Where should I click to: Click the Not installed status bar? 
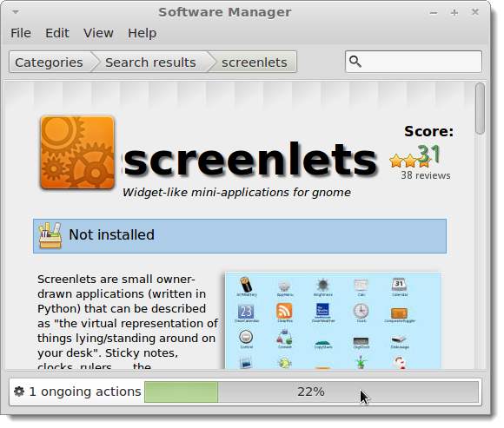[240, 236]
